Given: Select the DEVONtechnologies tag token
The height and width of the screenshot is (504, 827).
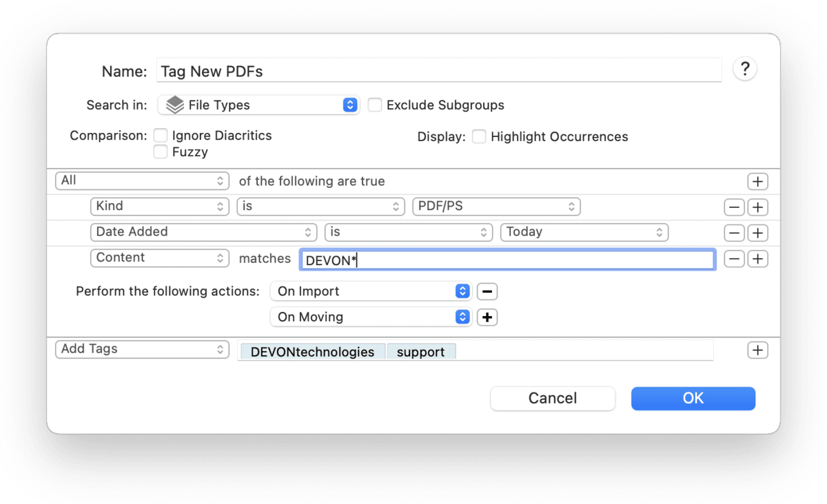Looking at the screenshot, I should [x=312, y=352].
